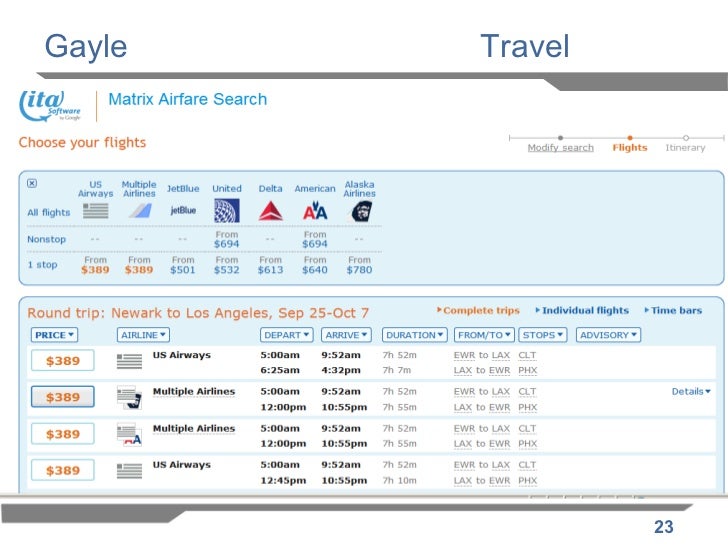The height and width of the screenshot is (546, 728).
Task: Click US Airways logo in 12:45pm return row
Action: 130,471
